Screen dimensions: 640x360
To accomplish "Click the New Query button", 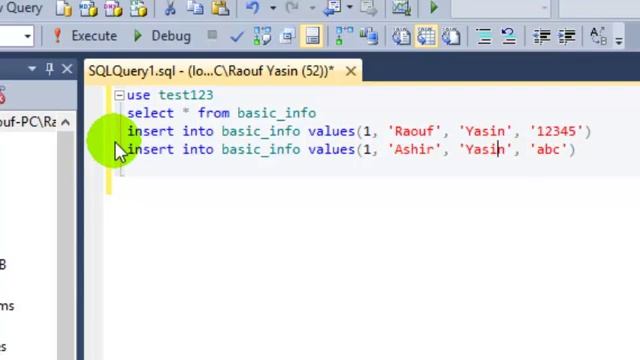I will (x=20, y=8).
